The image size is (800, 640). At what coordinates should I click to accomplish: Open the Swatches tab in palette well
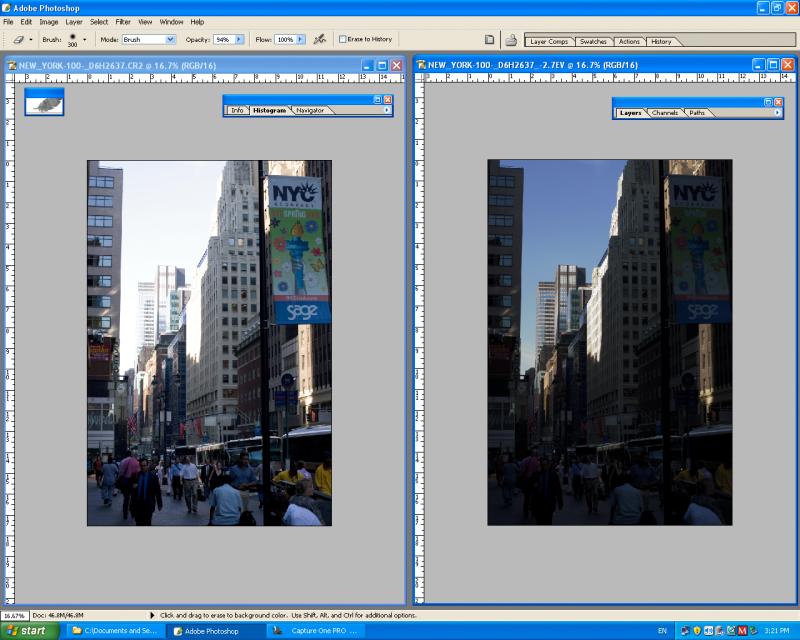(x=593, y=42)
